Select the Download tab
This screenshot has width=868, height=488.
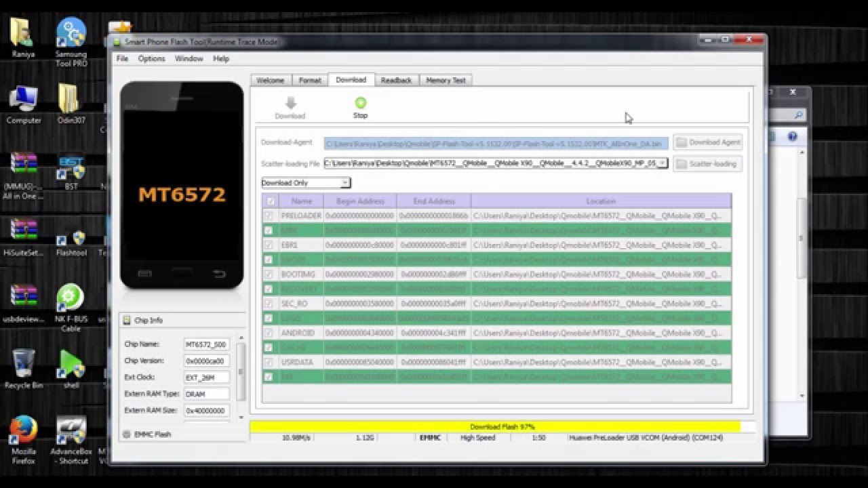coord(351,79)
